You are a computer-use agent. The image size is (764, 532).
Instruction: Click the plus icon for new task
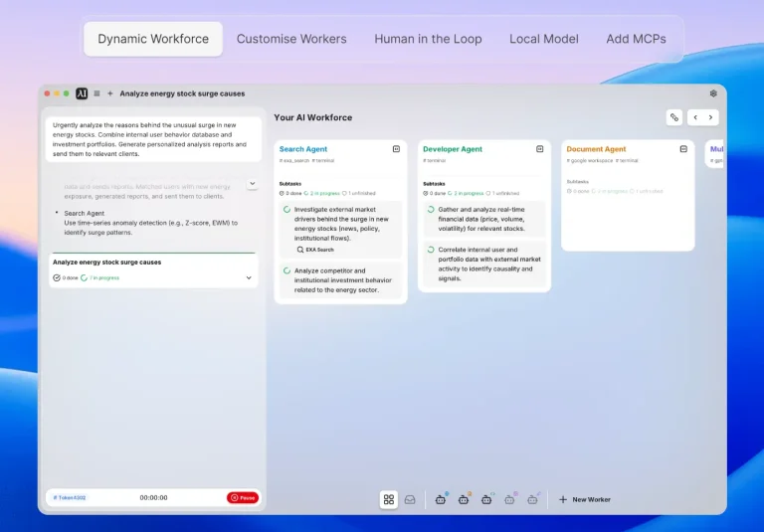coord(110,93)
